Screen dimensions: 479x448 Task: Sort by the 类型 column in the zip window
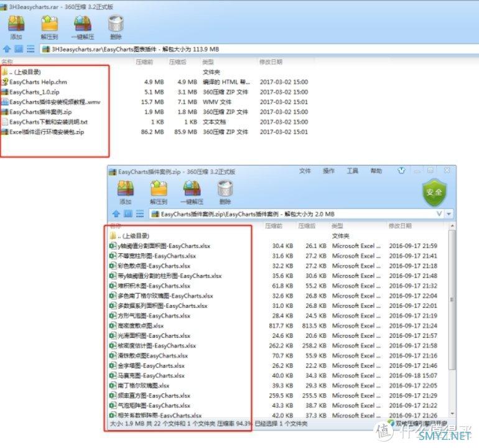tap(337, 226)
